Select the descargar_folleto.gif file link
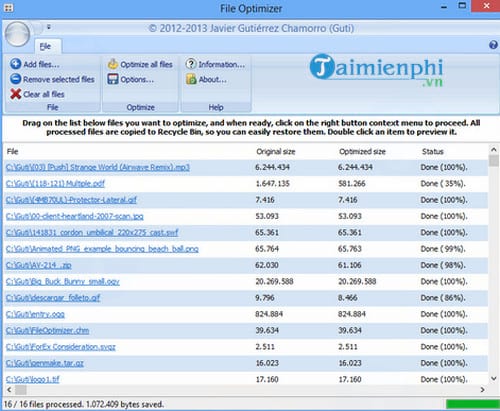Image resolution: width=500 pixels, height=411 pixels. [53, 298]
